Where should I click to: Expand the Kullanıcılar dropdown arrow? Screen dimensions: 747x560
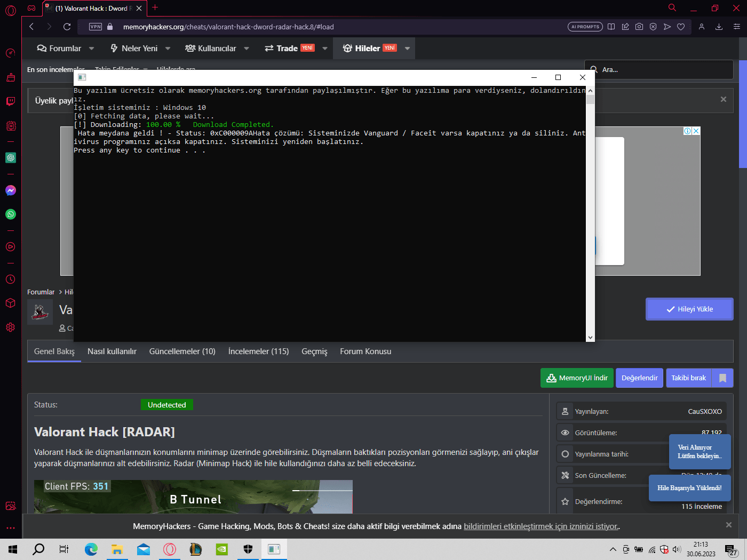[247, 49]
